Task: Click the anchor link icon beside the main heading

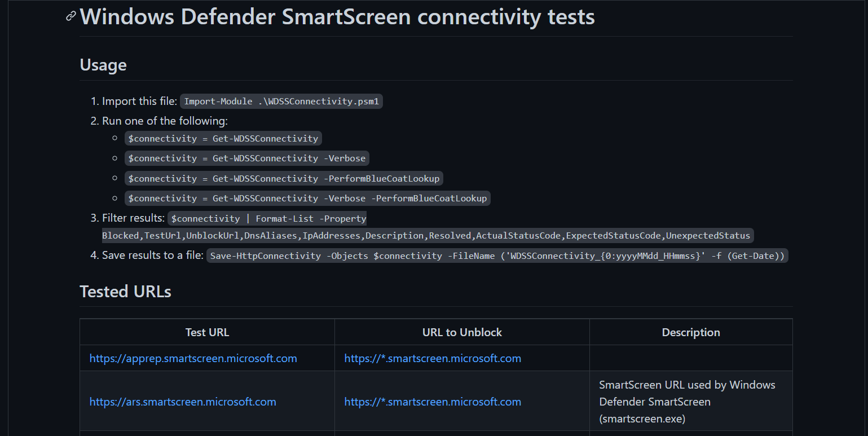Action: pos(71,16)
